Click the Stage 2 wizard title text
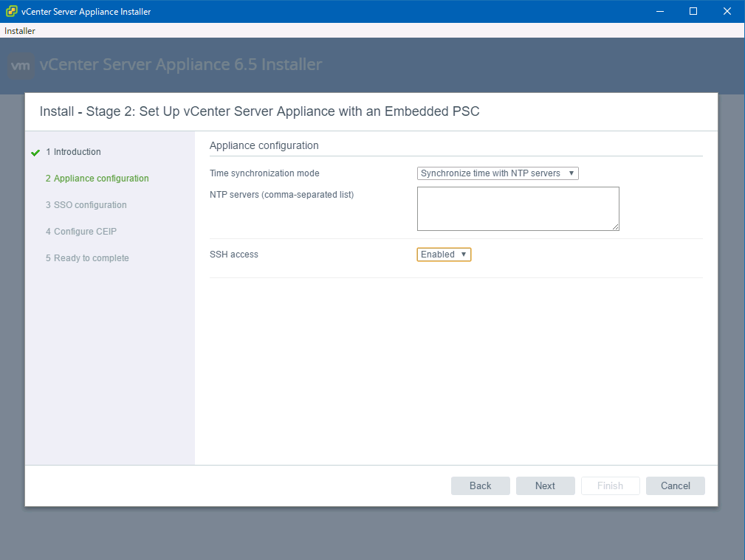Image resolution: width=745 pixels, height=560 pixels. click(x=259, y=111)
